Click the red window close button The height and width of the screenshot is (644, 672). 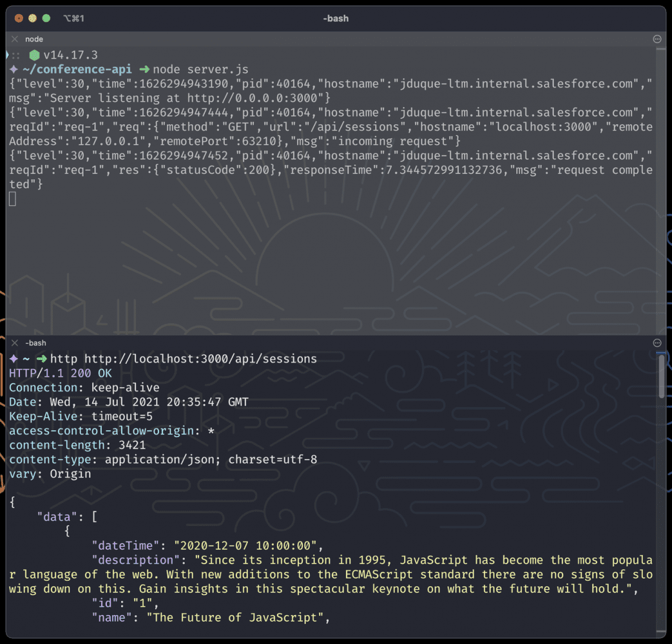coord(19,19)
